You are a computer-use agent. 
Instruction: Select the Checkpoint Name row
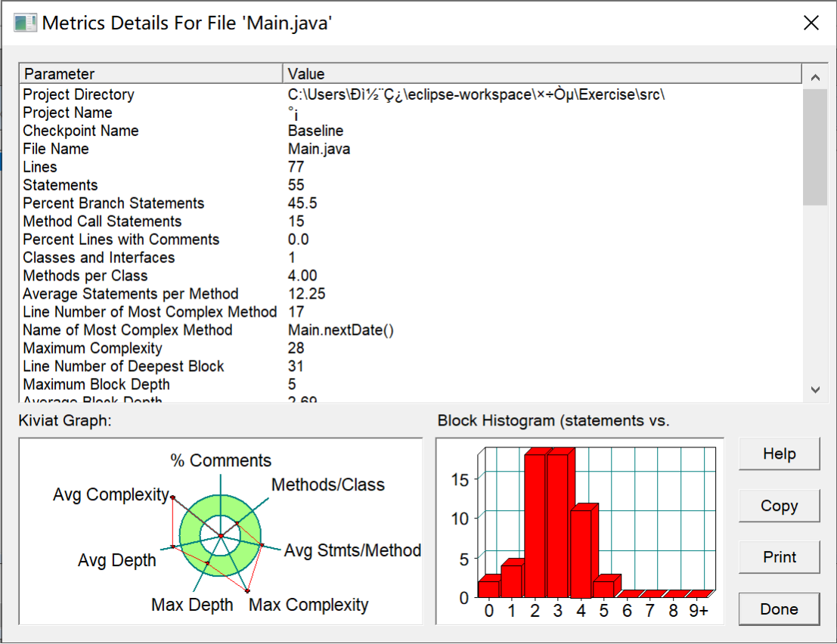[x=411, y=131]
